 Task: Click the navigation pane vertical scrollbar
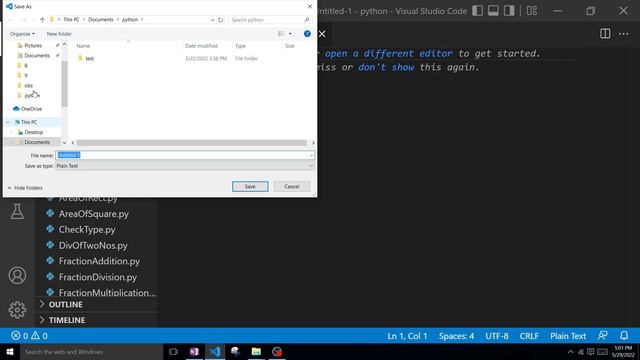(x=64, y=84)
